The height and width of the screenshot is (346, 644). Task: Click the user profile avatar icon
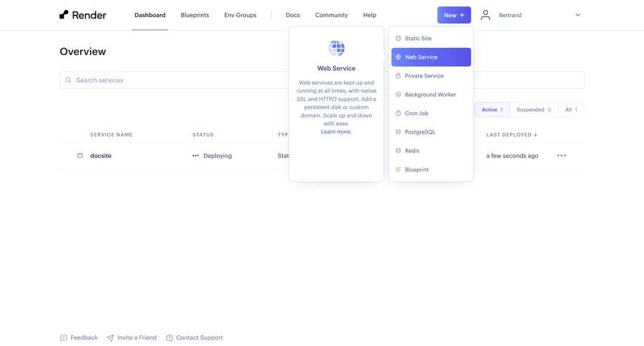(x=486, y=15)
